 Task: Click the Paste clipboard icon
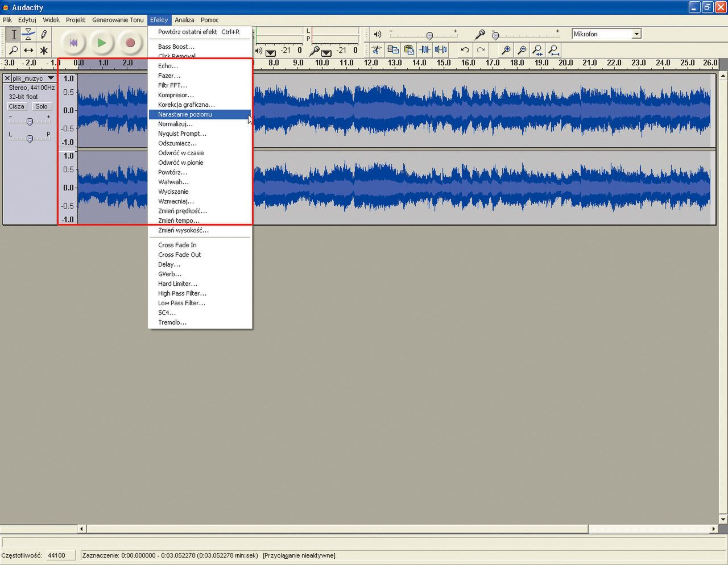408,50
